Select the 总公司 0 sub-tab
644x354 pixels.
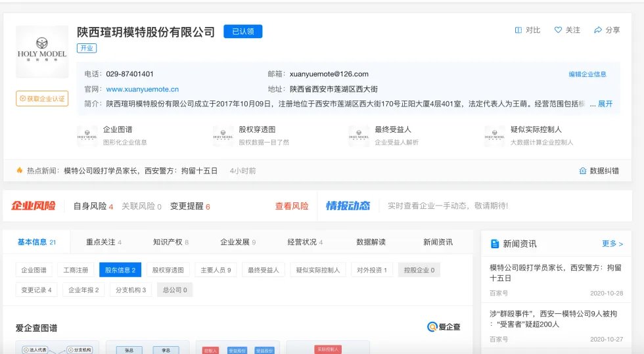click(175, 290)
